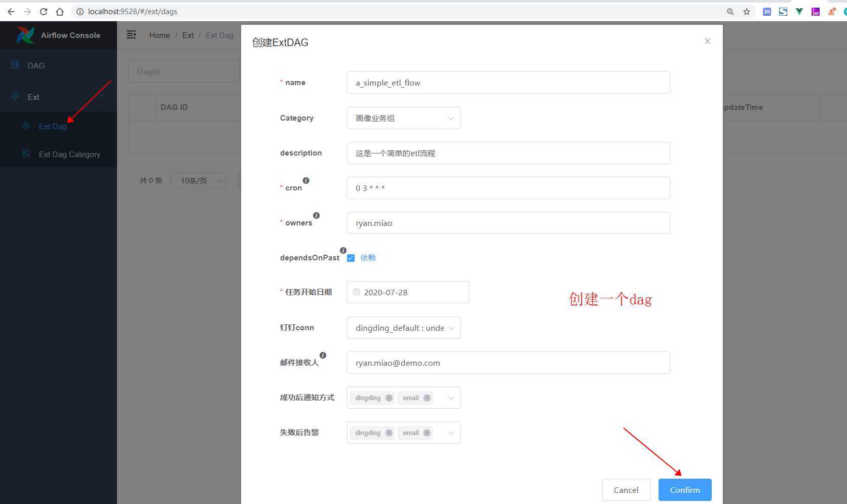Click the browser address bar URL
Viewport: 847px width, 504px height.
point(133,12)
